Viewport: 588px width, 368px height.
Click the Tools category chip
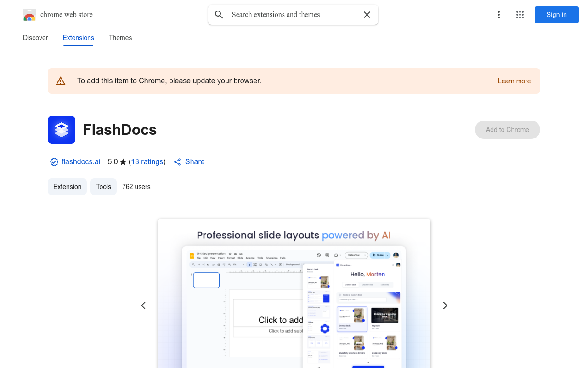coord(104,187)
